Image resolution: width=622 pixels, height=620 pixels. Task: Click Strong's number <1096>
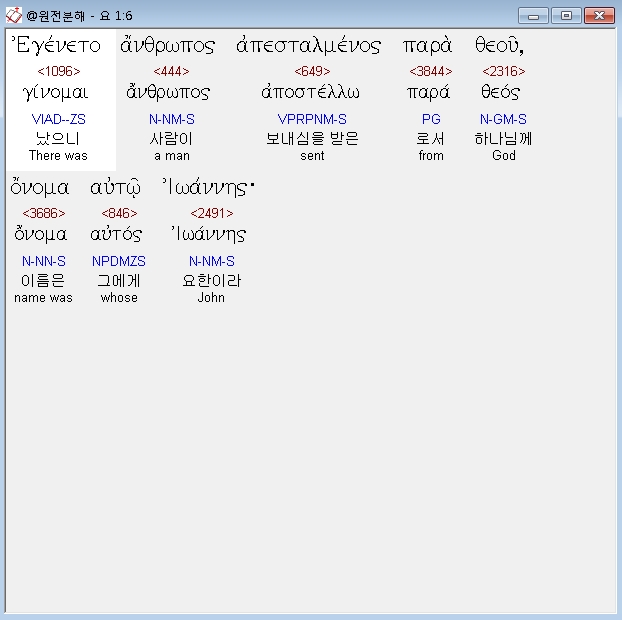pos(59,71)
